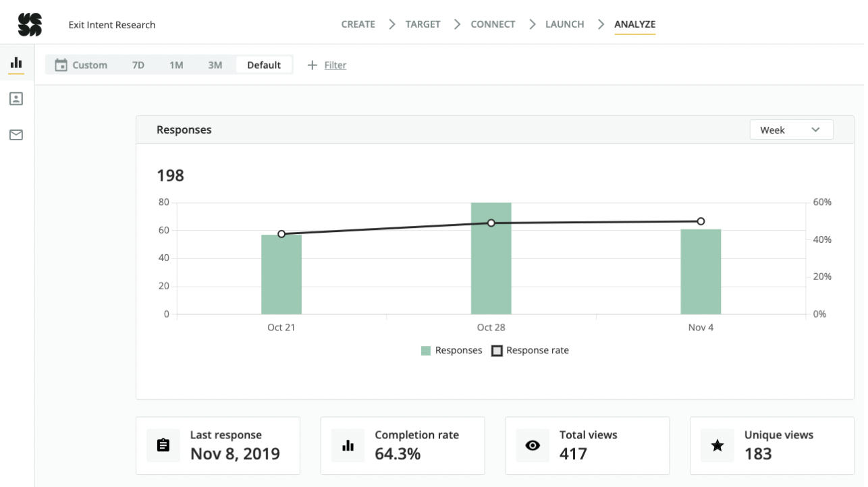Click the eye icon in Total views card

coord(533,445)
